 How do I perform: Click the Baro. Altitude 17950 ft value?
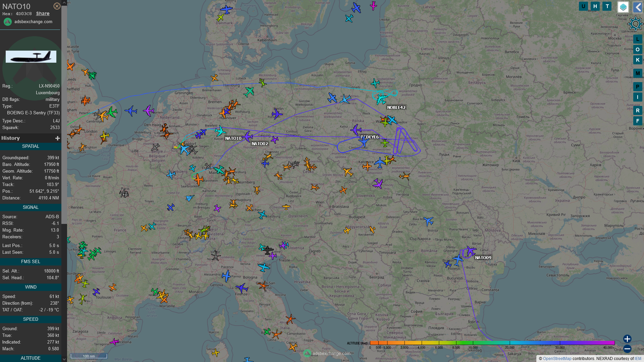click(51, 165)
